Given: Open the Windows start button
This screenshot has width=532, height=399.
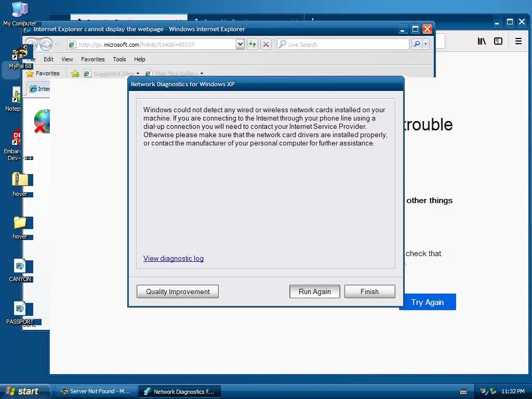Looking at the screenshot, I should coord(24,391).
